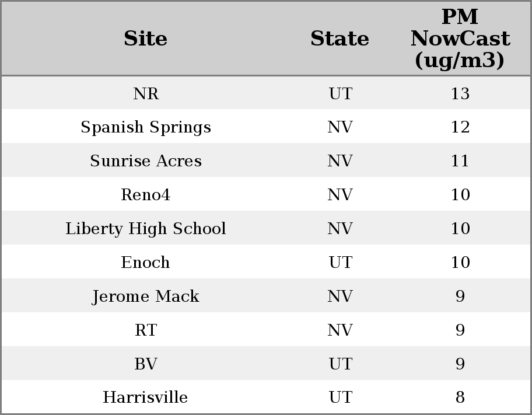Viewport: 532px width, 415px height.
Task: Click the Sunrise Acres site cell
Action: click(145, 161)
